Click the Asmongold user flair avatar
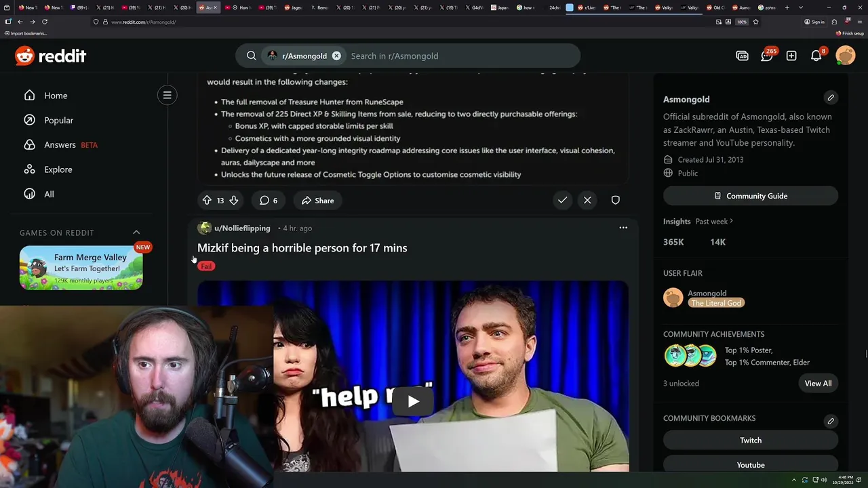 click(x=673, y=298)
